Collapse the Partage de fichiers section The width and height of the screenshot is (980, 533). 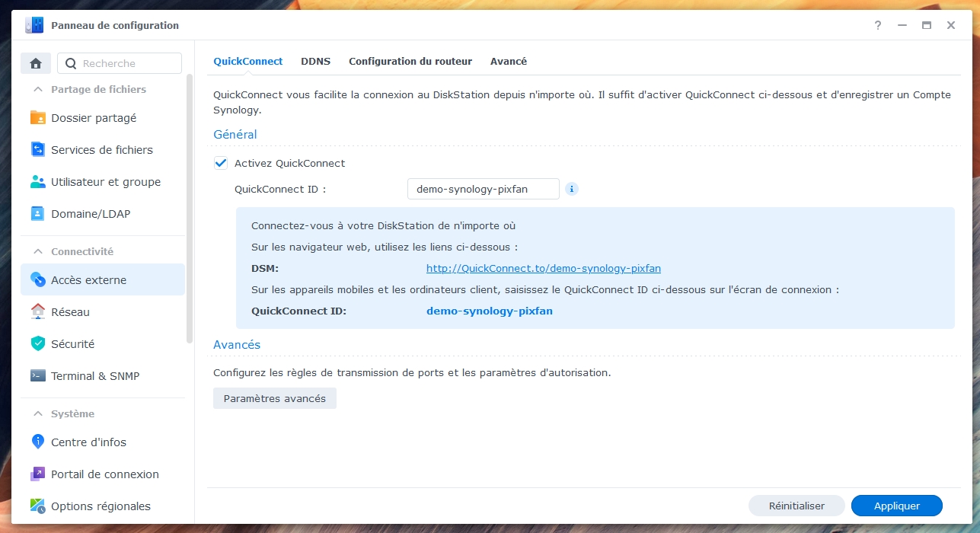(x=37, y=89)
